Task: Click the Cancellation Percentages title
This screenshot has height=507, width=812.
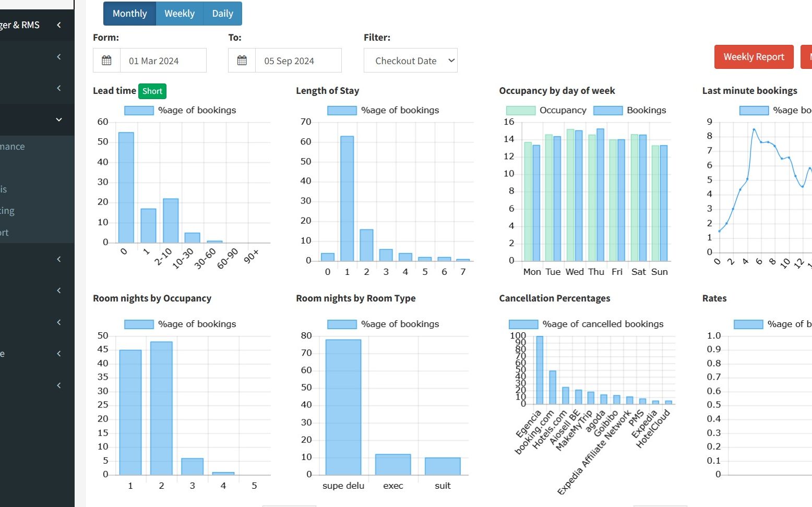Action: [x=554, y=298]
